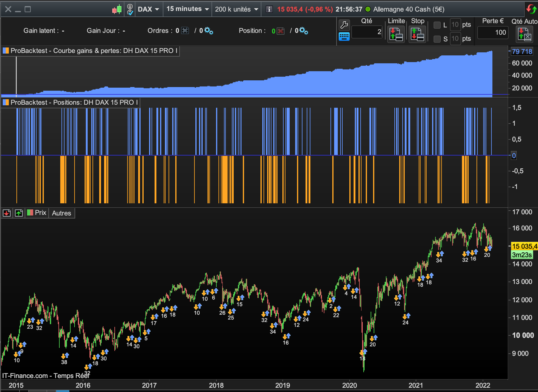Click the 79 718 equity value label
Viewport: 538px width, 392px height.
pos(522,51)
